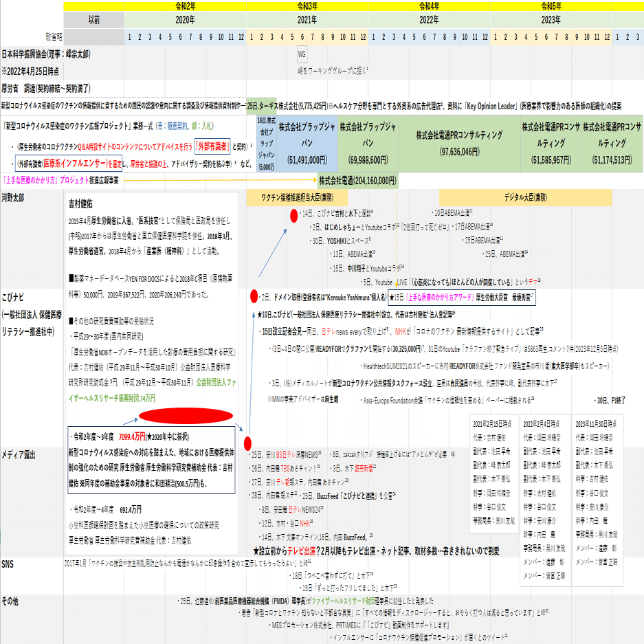Select the 令和5年 header cell
Viewport: 644px width, 644px height.
(551, 6)
